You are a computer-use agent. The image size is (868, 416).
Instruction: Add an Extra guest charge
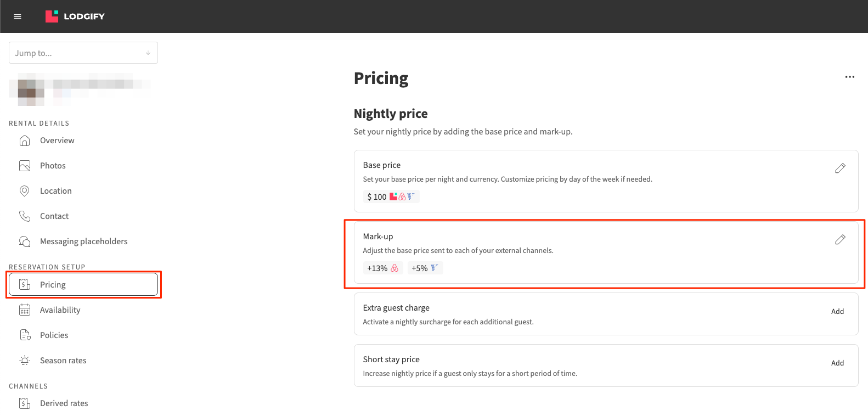[837, 312]
